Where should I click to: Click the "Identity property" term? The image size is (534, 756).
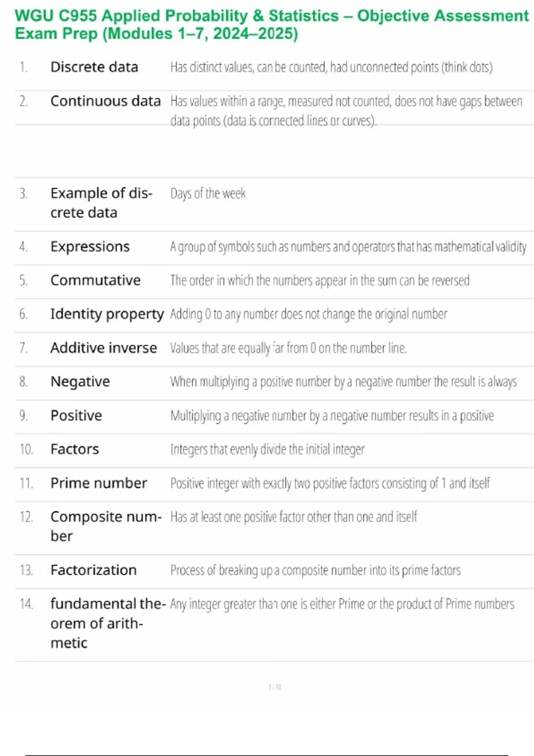coord(107,314)
